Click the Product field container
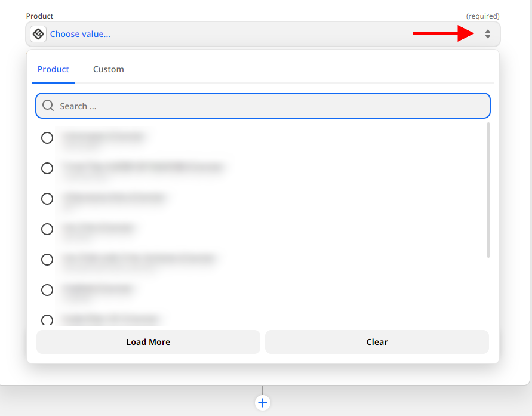This screenshot has height=416, width=532. click(263, 34)
